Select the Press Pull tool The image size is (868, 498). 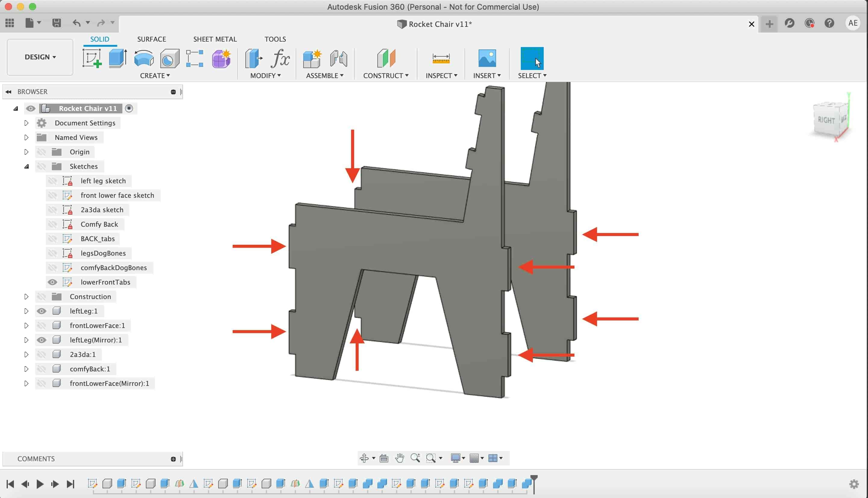[x=254, y=58]
